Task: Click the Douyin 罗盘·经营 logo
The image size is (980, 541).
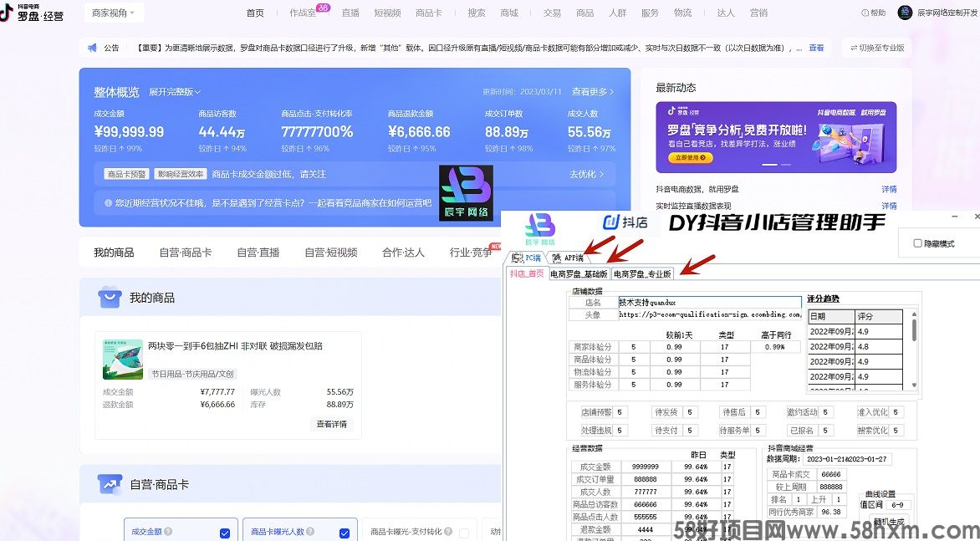Action: pos(32,12)
